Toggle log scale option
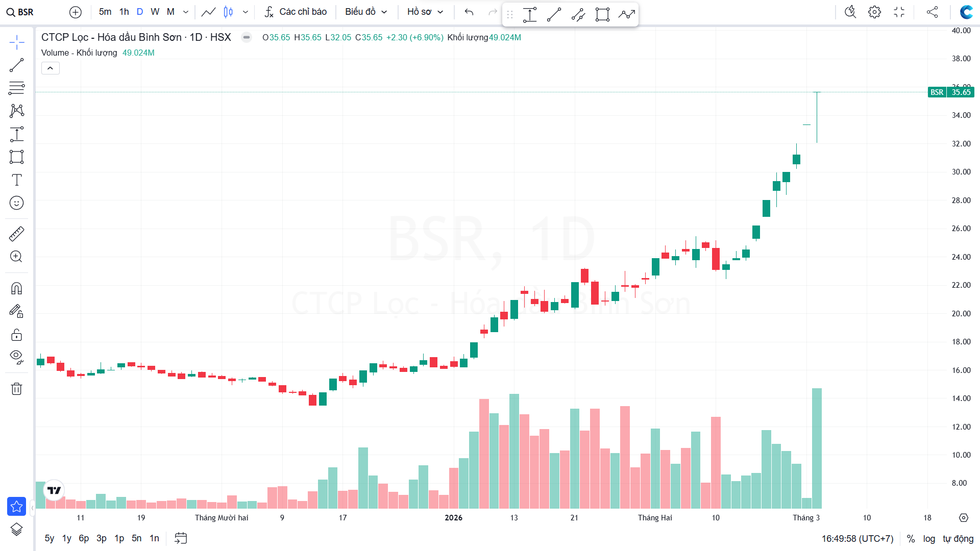 (929, 539)
